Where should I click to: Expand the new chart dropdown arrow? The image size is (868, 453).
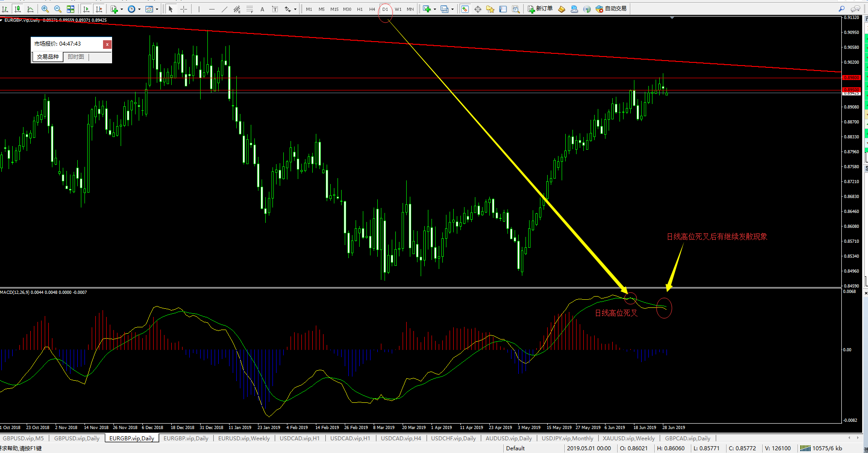435,9
